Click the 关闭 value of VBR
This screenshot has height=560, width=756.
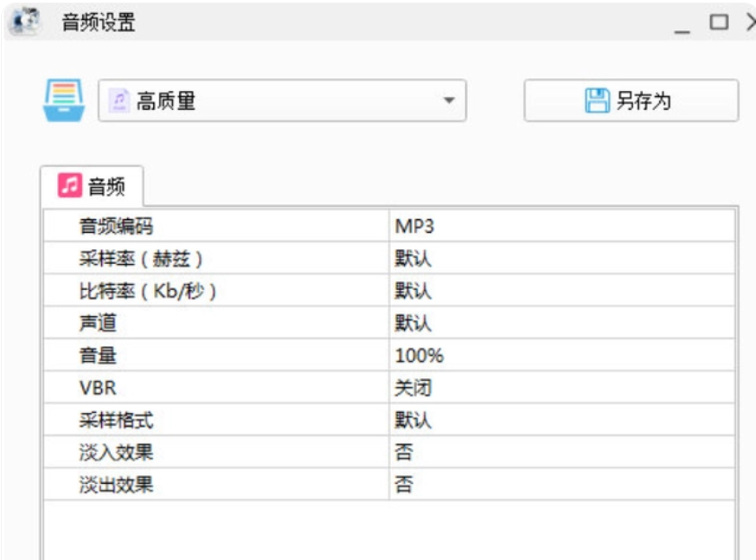413,388
